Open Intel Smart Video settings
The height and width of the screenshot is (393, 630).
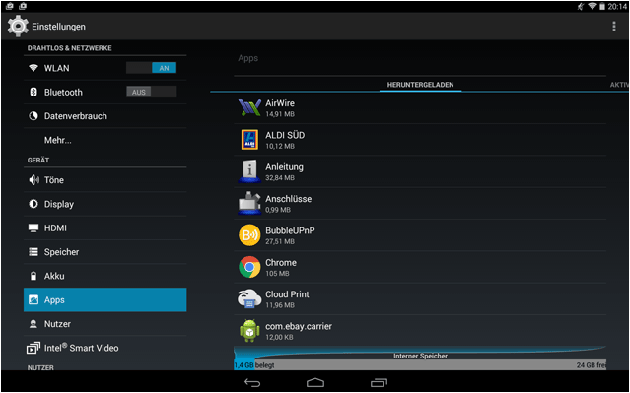point(105,348)
